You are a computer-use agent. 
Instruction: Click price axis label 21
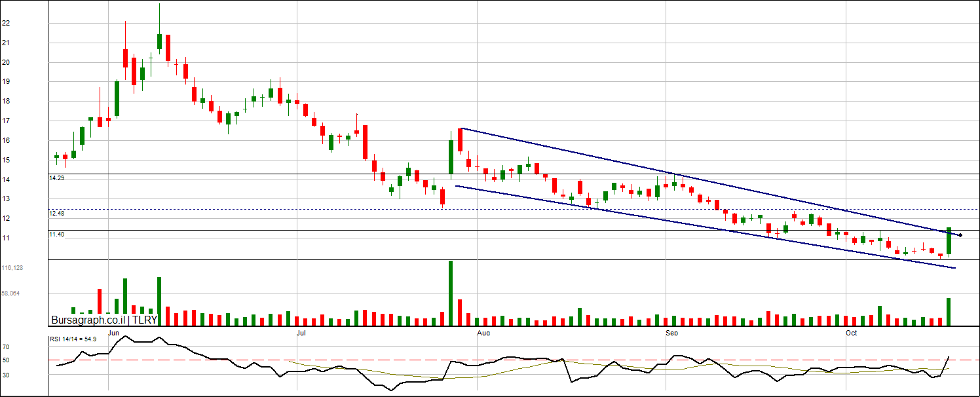(x=6, y=43)
